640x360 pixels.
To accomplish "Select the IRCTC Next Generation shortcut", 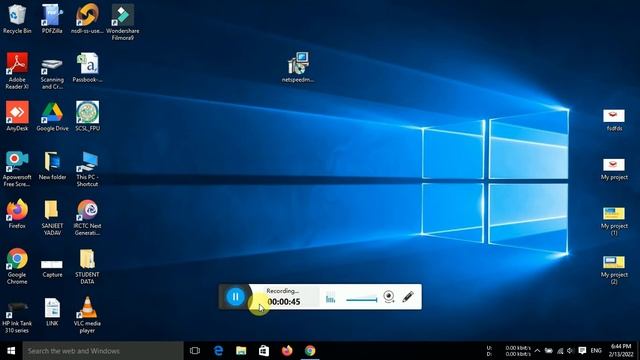I will (87, 218).
